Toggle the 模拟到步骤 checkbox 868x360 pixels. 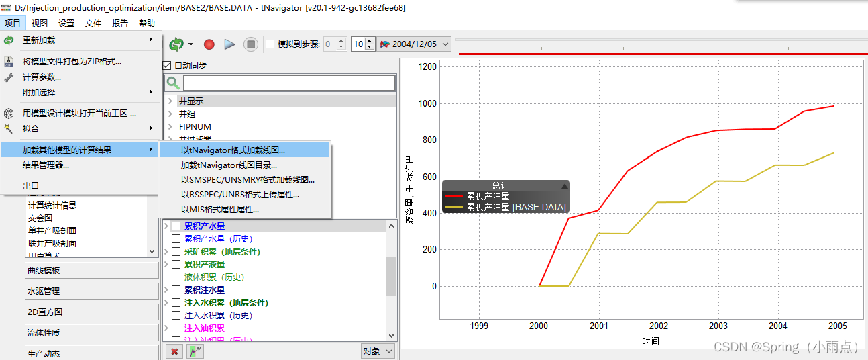pyautogui.click(x=270, y=44)
